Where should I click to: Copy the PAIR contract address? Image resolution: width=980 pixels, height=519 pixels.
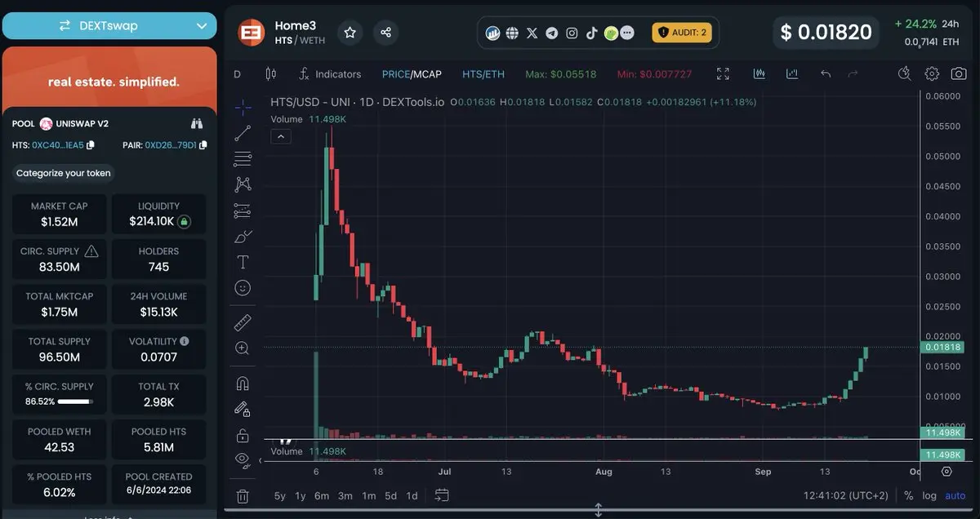pos(203,145)
